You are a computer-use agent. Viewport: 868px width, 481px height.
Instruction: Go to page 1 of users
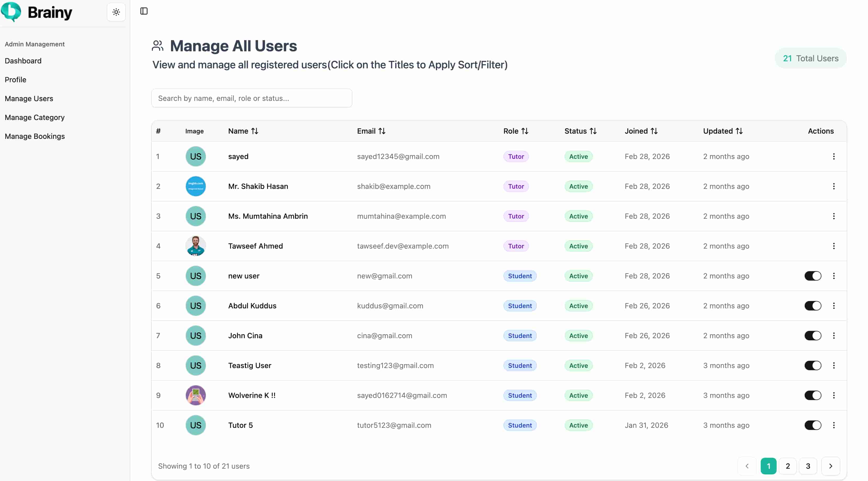(768, 466)
